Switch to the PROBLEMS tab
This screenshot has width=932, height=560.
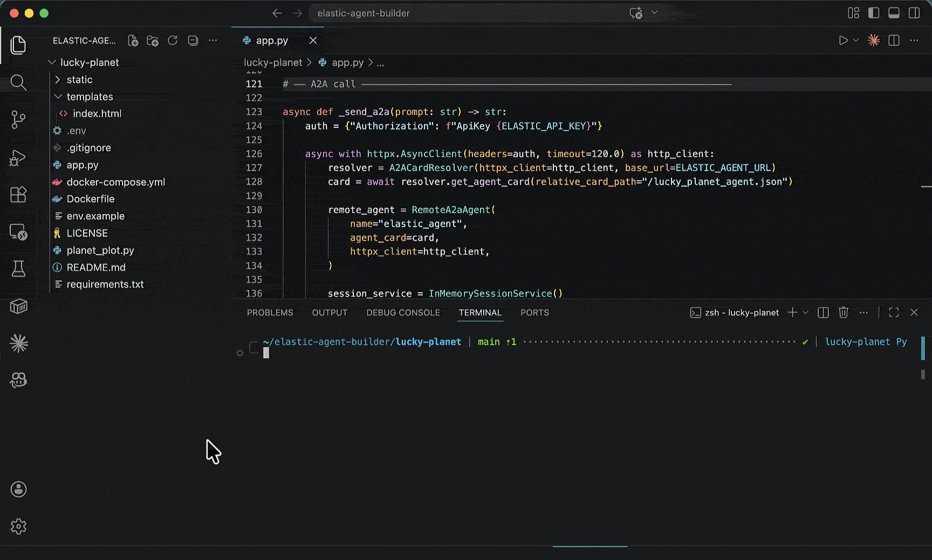tap(270, 313)
